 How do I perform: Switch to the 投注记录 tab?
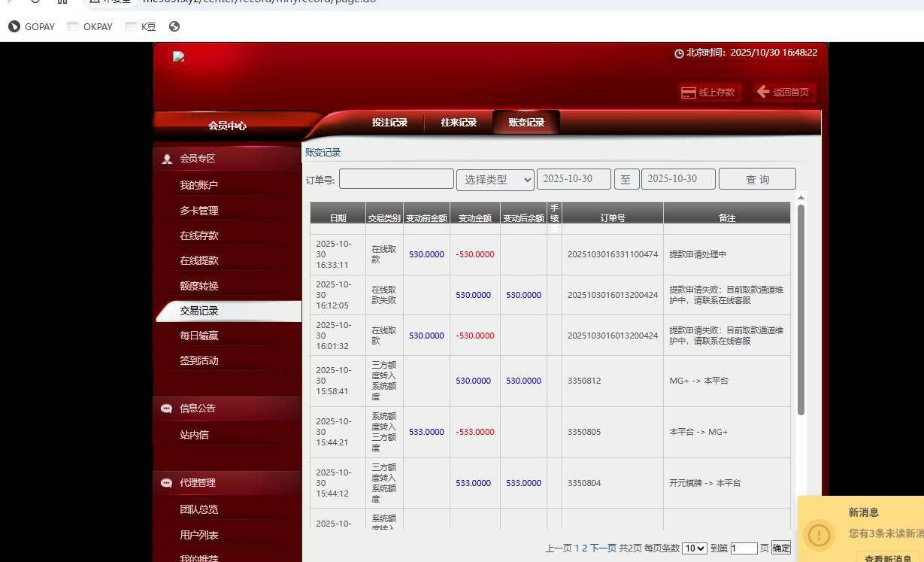coord(389,123)
